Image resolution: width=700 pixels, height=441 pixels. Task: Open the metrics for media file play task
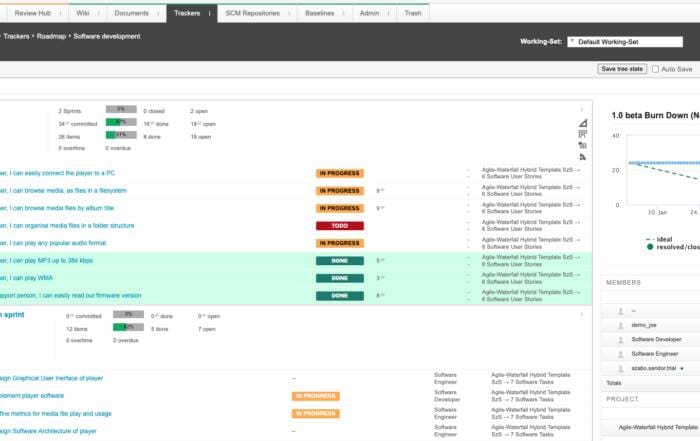coord(55,414)
